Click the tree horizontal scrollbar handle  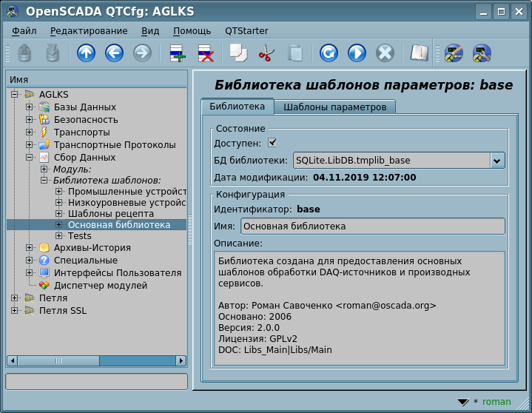tap(58, 360)
